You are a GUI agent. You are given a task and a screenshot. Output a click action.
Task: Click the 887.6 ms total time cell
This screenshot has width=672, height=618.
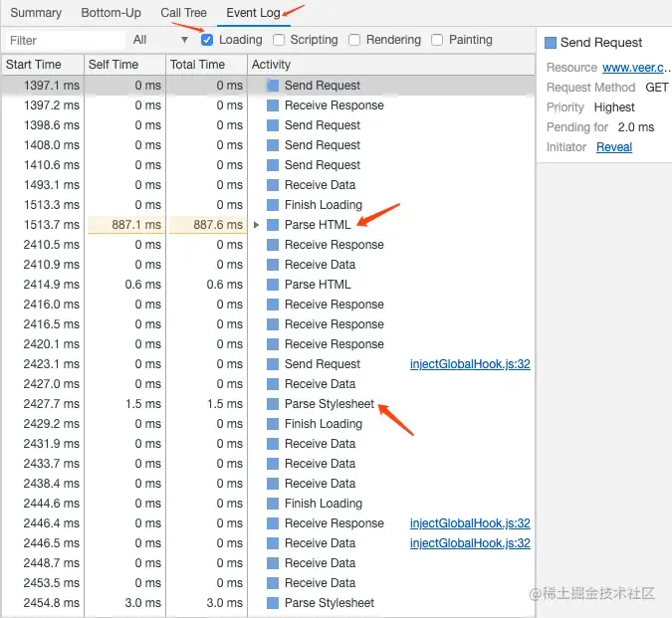(208, 225)
